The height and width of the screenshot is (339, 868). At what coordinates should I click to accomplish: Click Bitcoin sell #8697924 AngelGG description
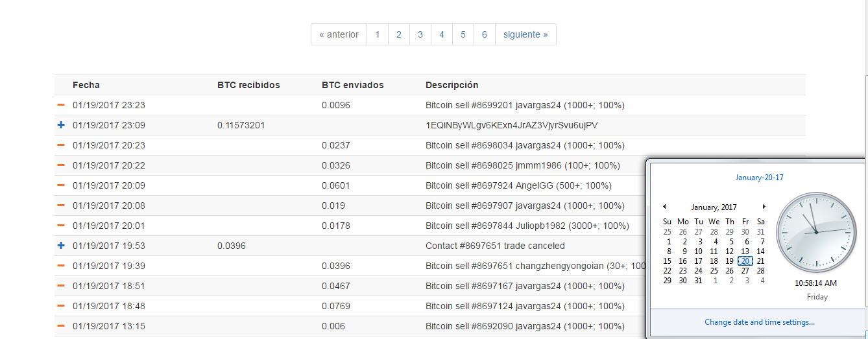[x=518, y=185]
